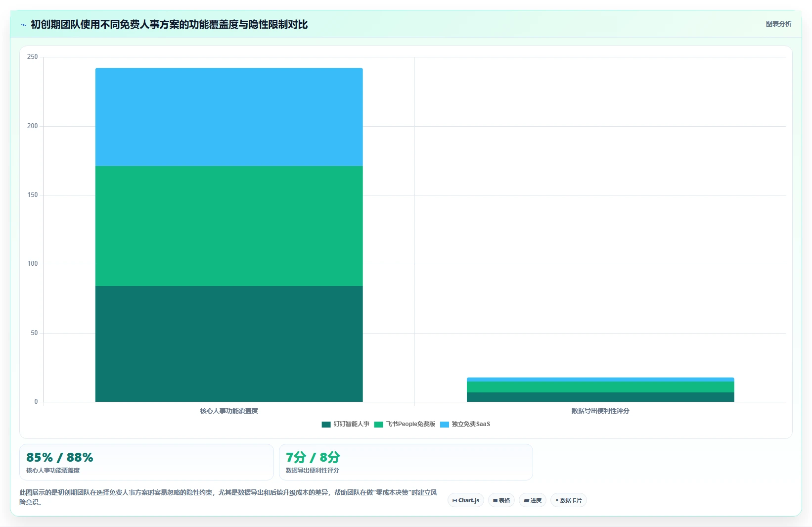This screenshot has width=812, height=527.
Task: Select the Chart.js tag chip
Action: tap(466, 500)
